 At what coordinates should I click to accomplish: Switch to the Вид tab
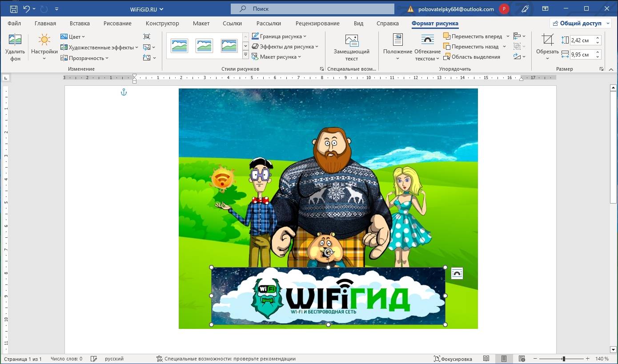358,23
